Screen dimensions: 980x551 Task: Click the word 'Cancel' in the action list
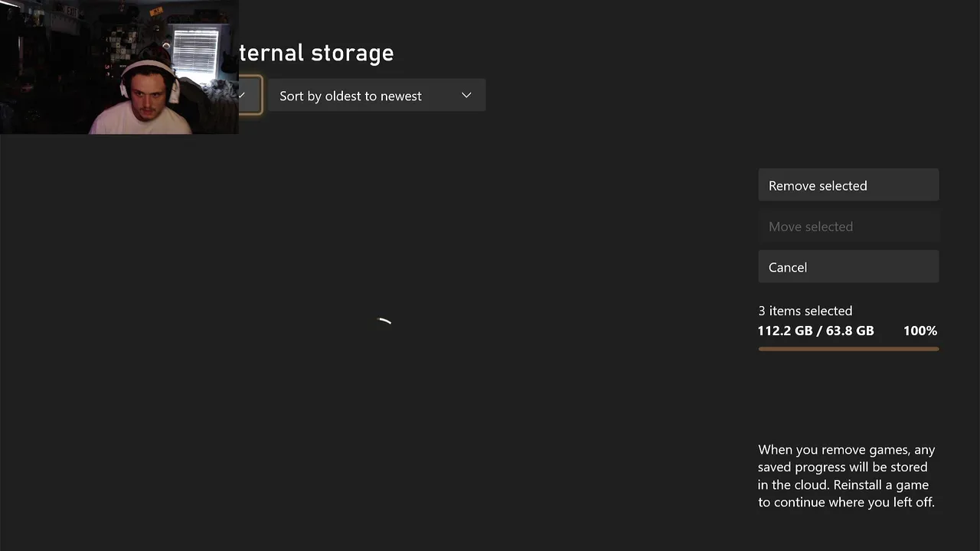click(x=788, y=268)
